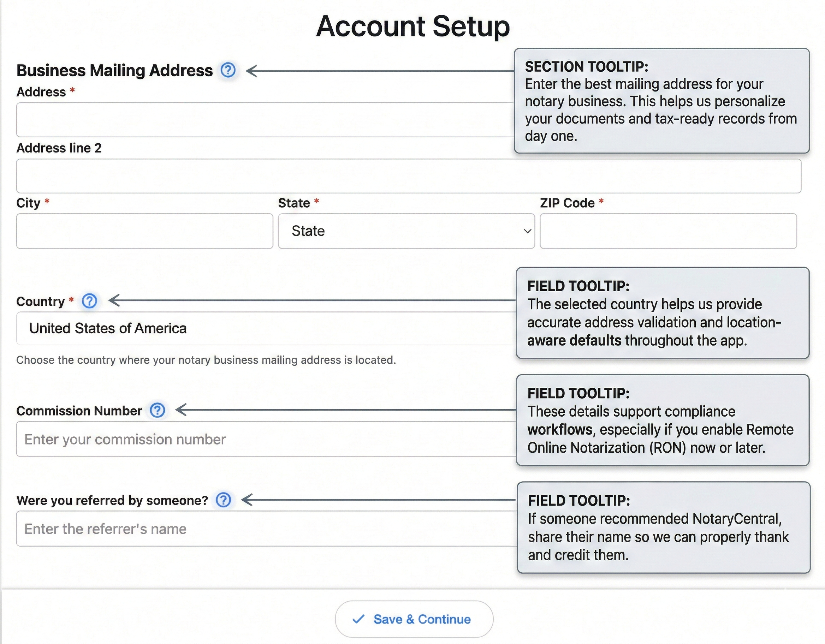This screenshot has height=644, width=825.
Task: Click into the City text box
Action: (144, 231)
